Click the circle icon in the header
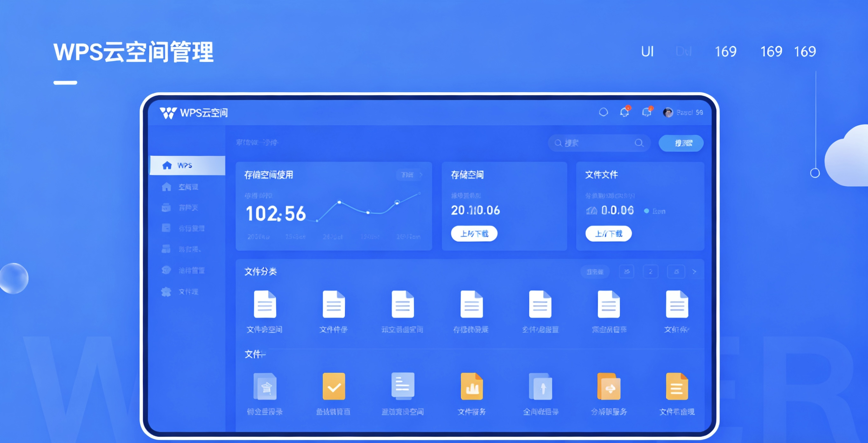This screenshot has width=868, height=443. tap(603, 112)
